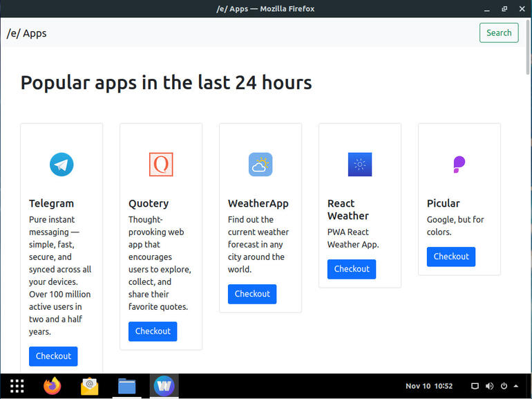Click the React Weather blue sun icon

[360, 165]
